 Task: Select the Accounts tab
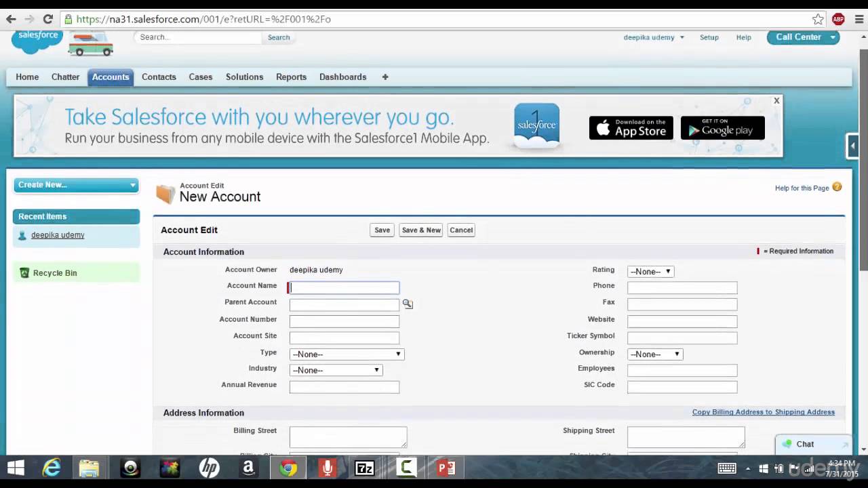pos(111,77)
